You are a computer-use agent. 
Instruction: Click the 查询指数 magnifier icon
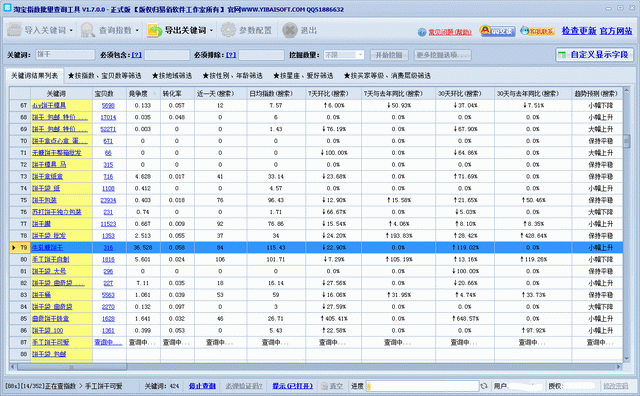tap(87, 30)
